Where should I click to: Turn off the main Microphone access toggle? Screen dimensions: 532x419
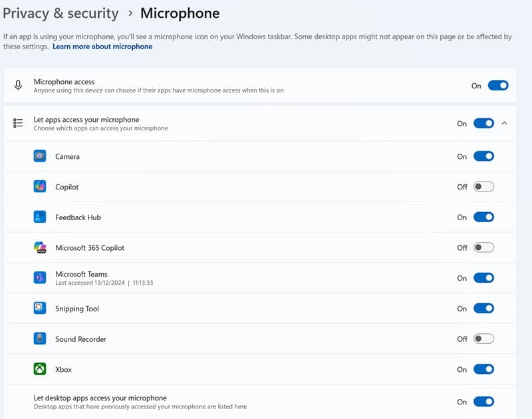pos(497,86)
